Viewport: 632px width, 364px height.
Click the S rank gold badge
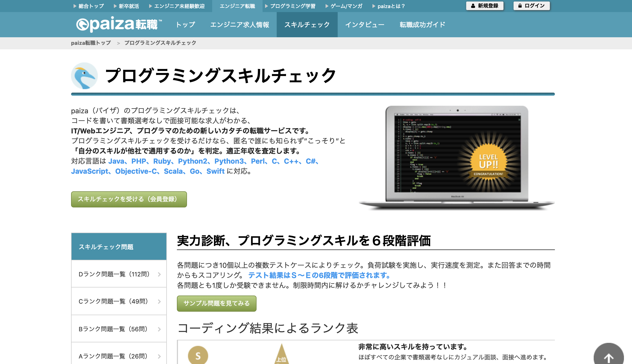pyautogui.click(x=198, y=355)
